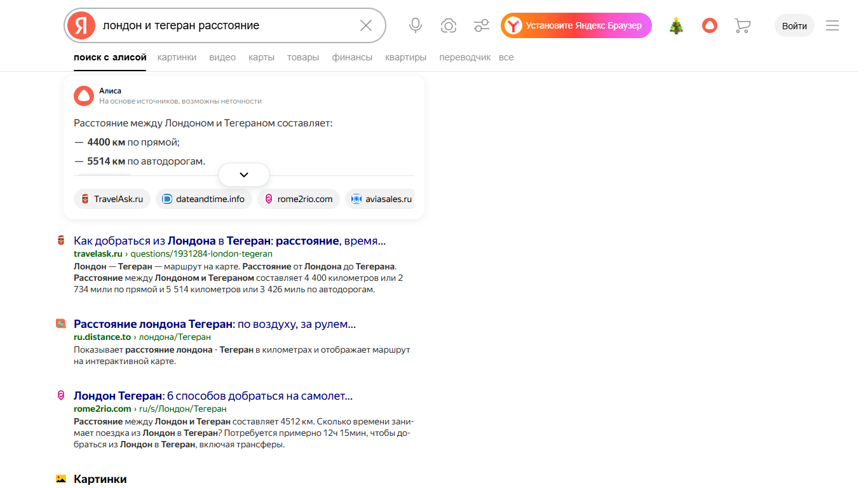The height and width of the screenshot is (488, 868).
Task: Click 'Установите Яндекс Браузер' button
Action: click(576, 25)
